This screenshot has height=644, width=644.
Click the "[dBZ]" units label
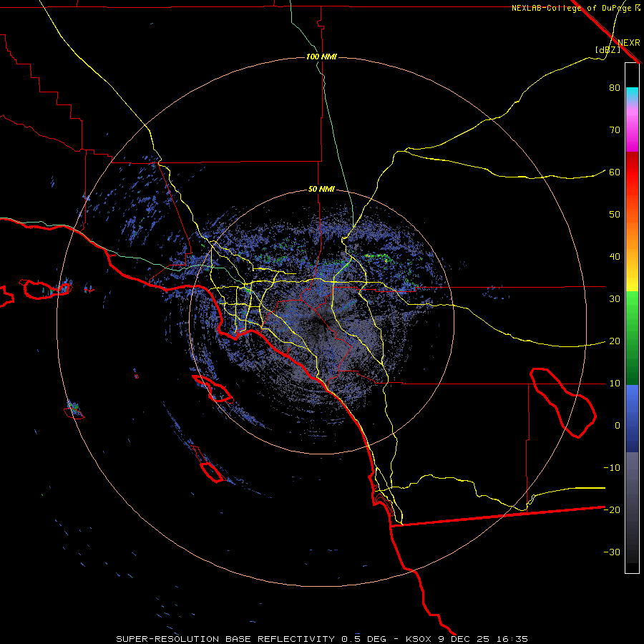[608, 50]
